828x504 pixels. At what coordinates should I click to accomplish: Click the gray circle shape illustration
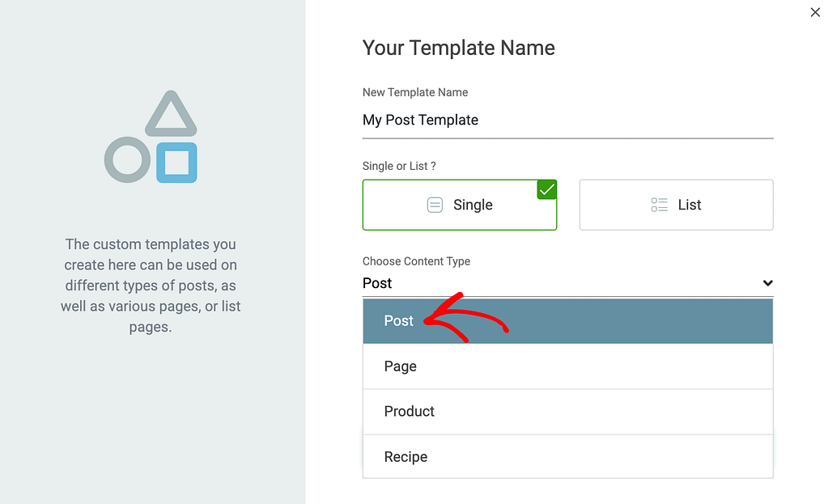[x=127, y=159]
